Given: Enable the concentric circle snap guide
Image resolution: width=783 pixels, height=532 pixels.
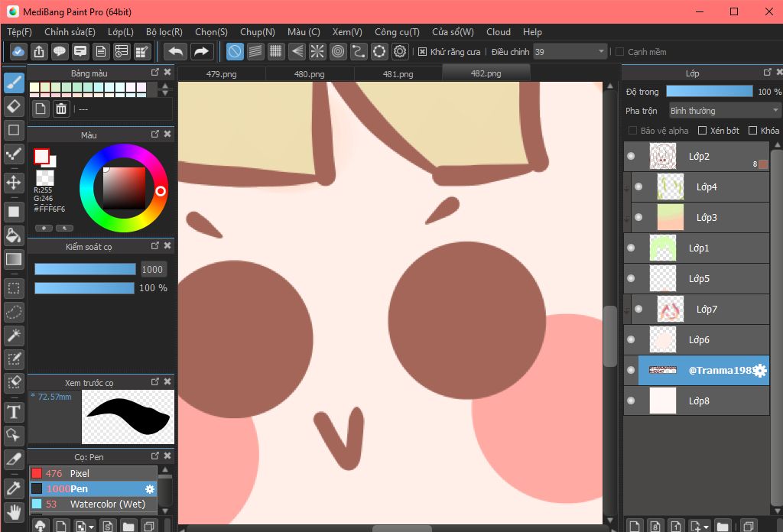Looking at the screenshot, I should 338,51.
